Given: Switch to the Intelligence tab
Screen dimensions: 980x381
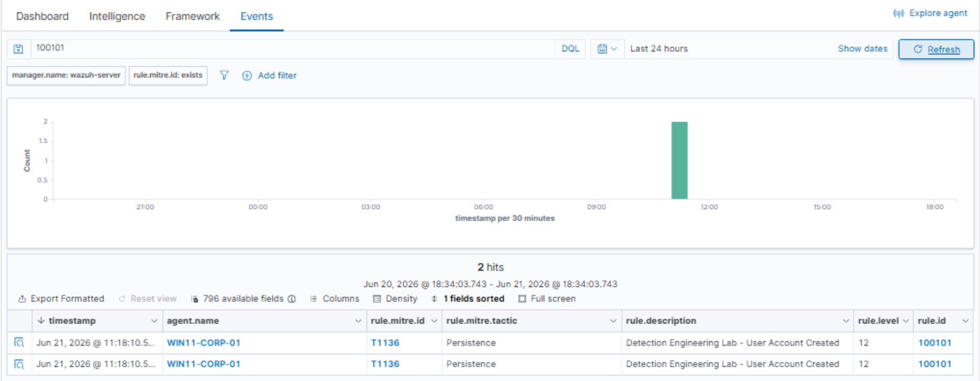Looking at the screenshot, I should pyautogui.click(x=117, y=16).
